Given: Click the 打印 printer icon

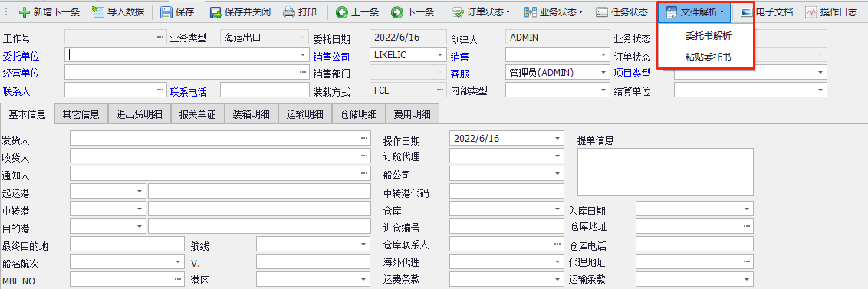Looking at the screenshot, I should 288,11.
